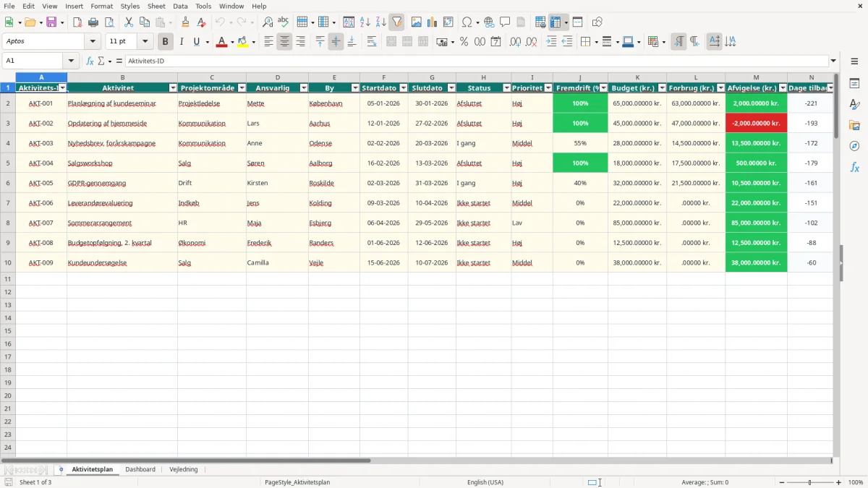Switch to the Dashboard sheet tab
This screenshot has width=868, height=488.
(140, 469)
